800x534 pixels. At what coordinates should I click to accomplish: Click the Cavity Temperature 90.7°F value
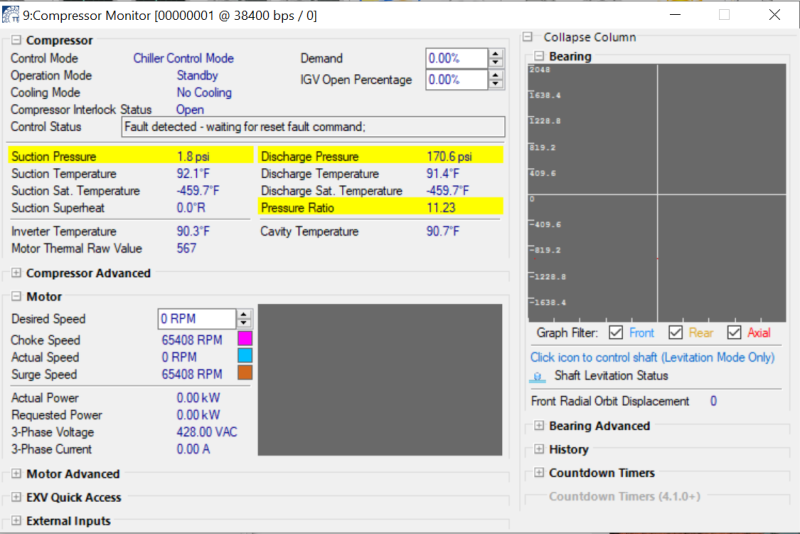(442, 231)
